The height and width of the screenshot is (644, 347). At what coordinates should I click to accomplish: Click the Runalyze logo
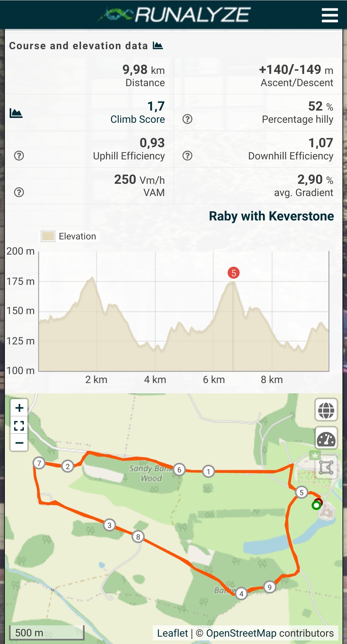pos(174,15)
